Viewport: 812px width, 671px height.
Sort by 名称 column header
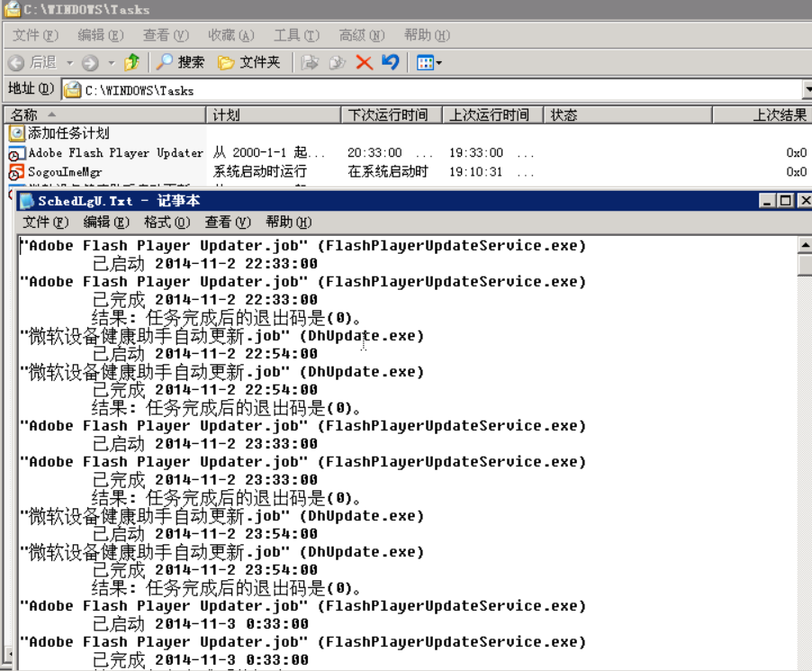105,114
